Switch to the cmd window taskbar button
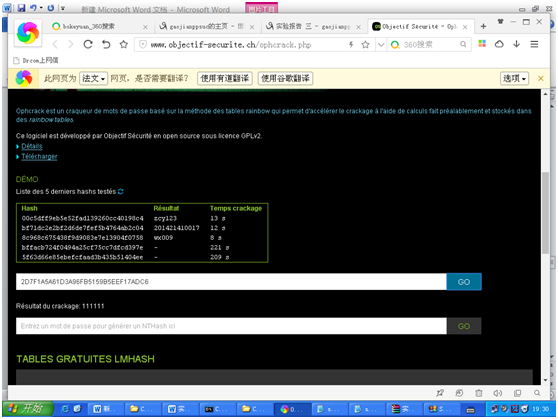The height and width of the screenshot is (419, 558). click(x=217, y=409)
